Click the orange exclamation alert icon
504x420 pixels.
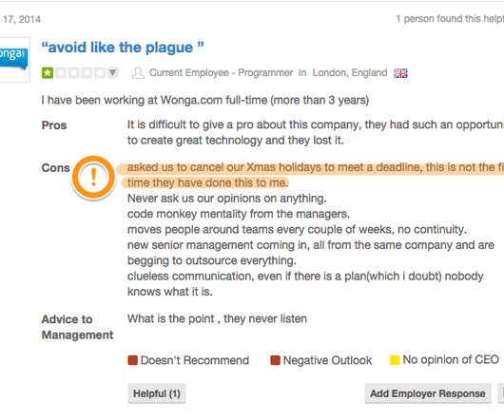(93, 178)
